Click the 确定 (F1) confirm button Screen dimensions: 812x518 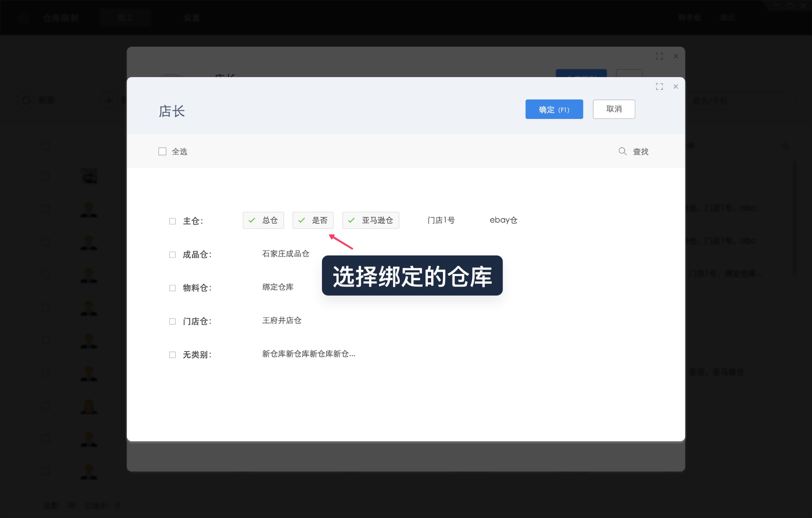click(554, 109)
